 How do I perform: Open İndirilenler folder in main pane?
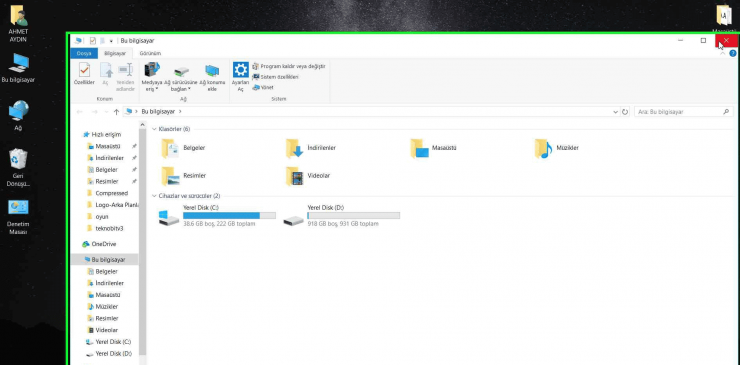tap(311, 148)
